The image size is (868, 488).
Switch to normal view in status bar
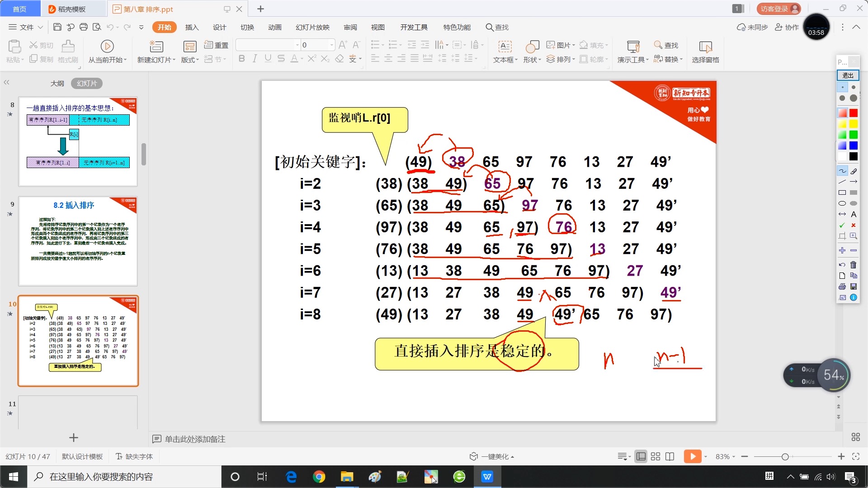(x=641, y=456)
